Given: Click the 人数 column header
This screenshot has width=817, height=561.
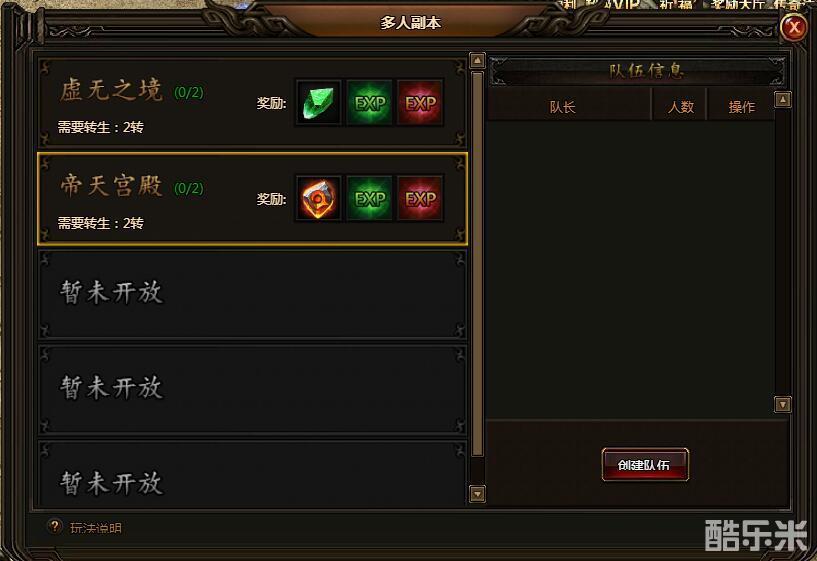Looking at the screenshot, I should (680, 107).
